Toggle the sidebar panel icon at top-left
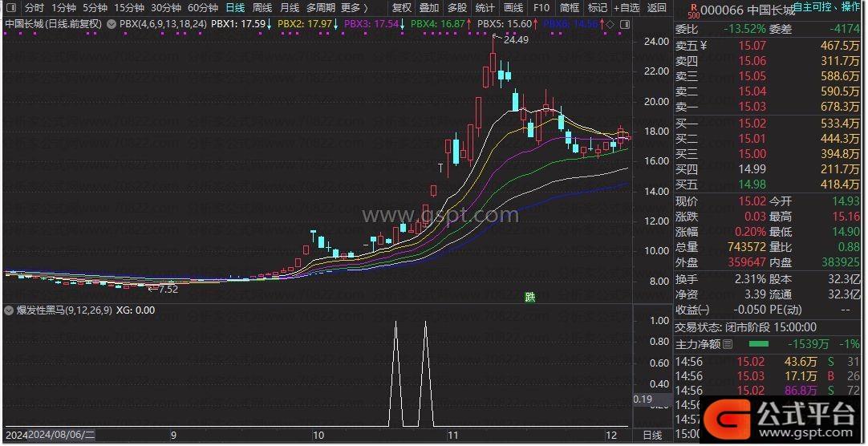The height and width of the screenshot is (446, 868). click(12, 8)
